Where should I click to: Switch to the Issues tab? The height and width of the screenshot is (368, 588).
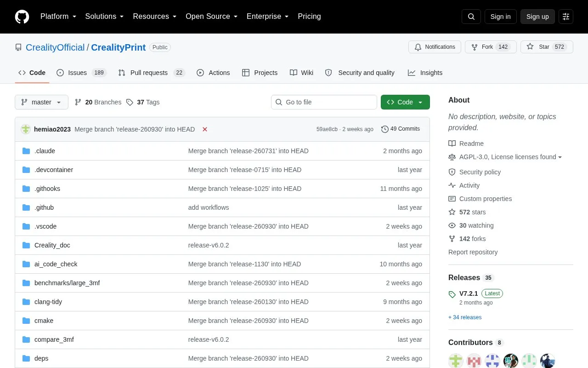click(x=81, y=73)
